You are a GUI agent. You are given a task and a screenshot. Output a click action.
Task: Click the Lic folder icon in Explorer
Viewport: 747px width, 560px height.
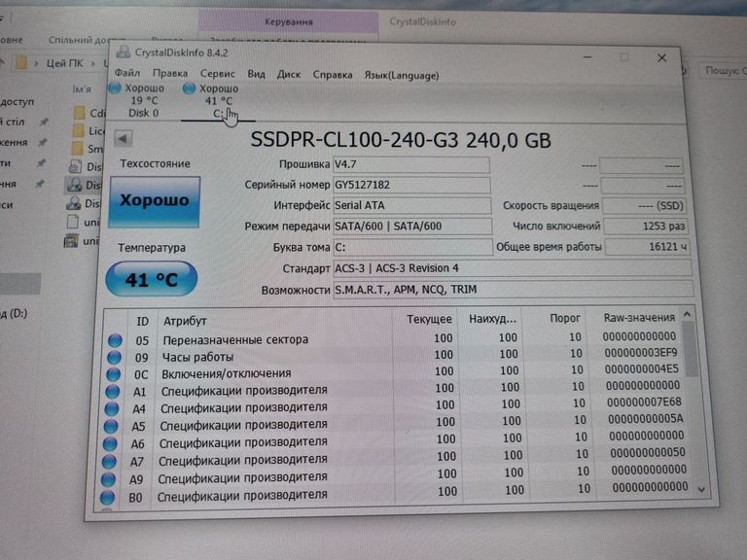(x=79, y=130)
